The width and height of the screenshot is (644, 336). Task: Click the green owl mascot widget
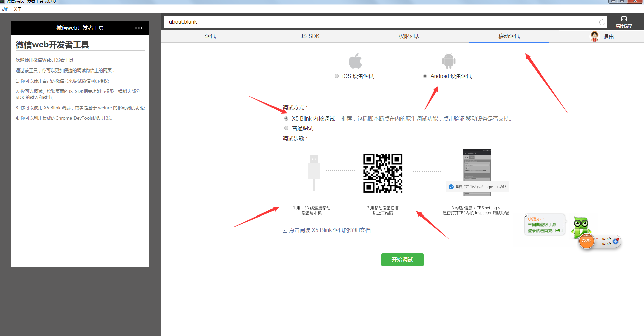tap(581, 226)
